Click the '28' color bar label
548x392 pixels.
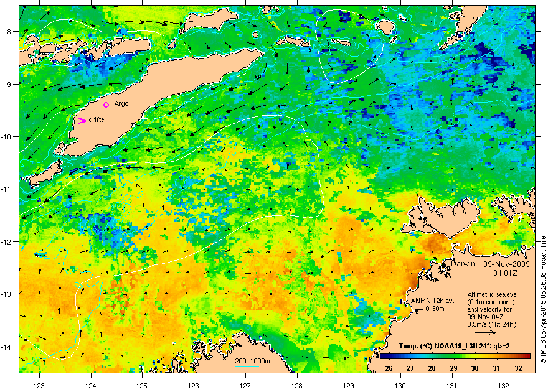click(x=432, y=368)
